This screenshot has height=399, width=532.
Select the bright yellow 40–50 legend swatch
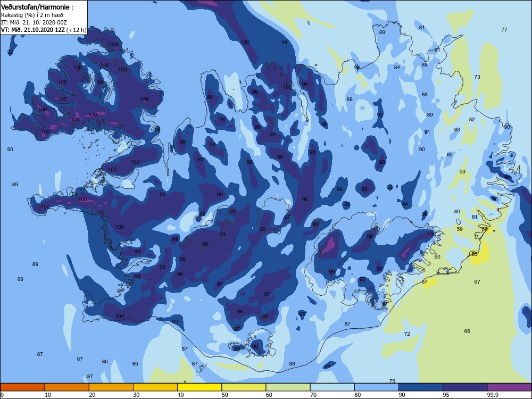pos(199,387)
